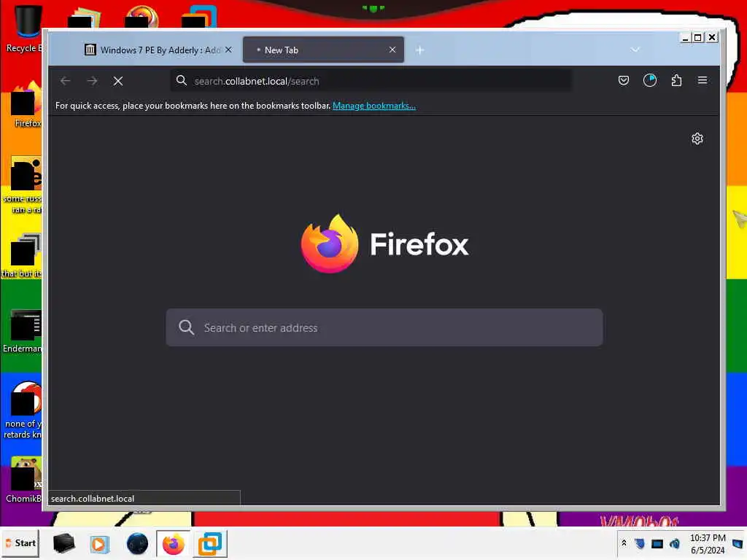Open the Firefox account icon in toolbar

(650, 80)
